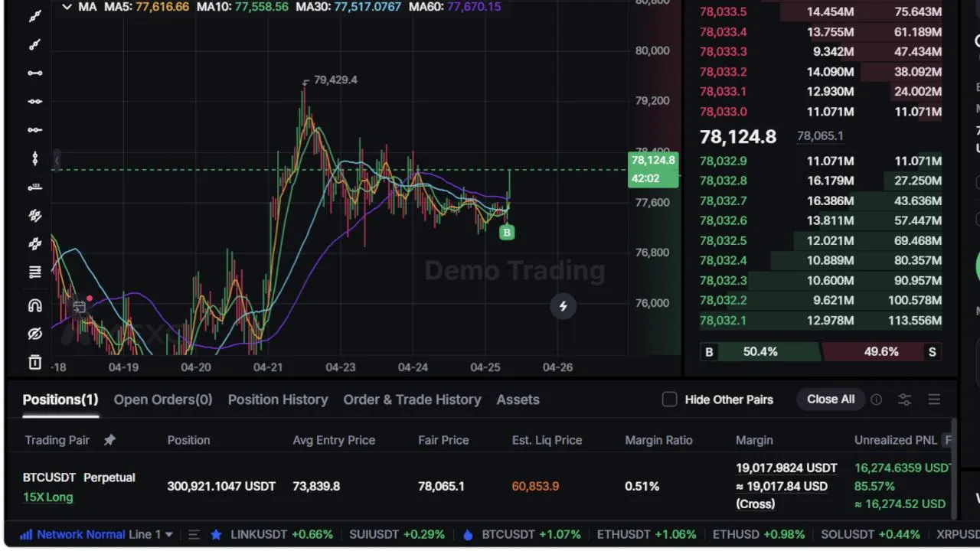Screen dimensions: 980x551
Task: Click LINKUSDT +0.66% in ticker bar
Action: tap(282, 534)
